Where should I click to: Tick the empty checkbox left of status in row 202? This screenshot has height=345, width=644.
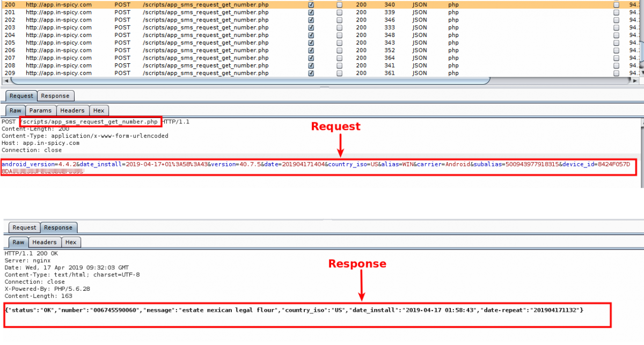[339, 20]
